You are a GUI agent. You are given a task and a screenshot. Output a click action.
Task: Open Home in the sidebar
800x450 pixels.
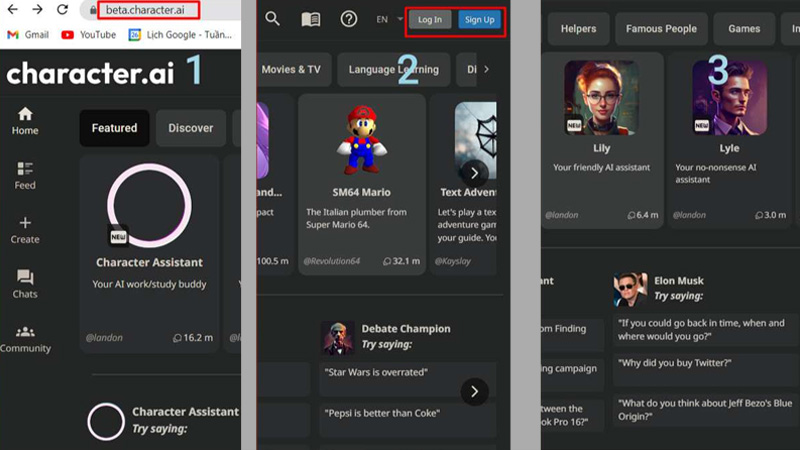[25, 121]
